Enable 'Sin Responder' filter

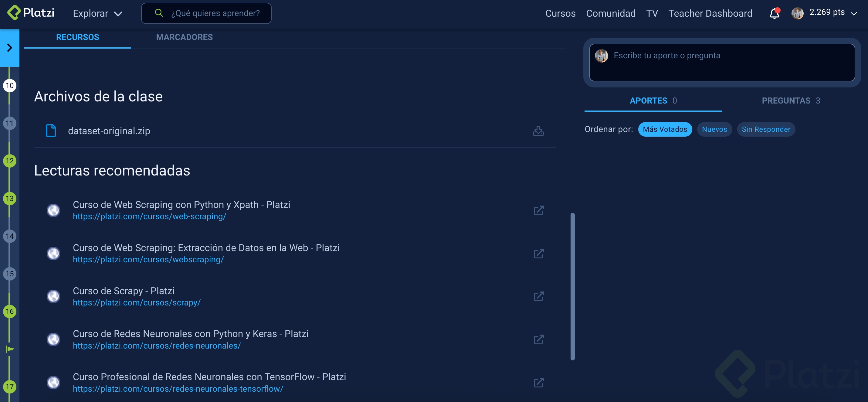(x=766, y=129)
